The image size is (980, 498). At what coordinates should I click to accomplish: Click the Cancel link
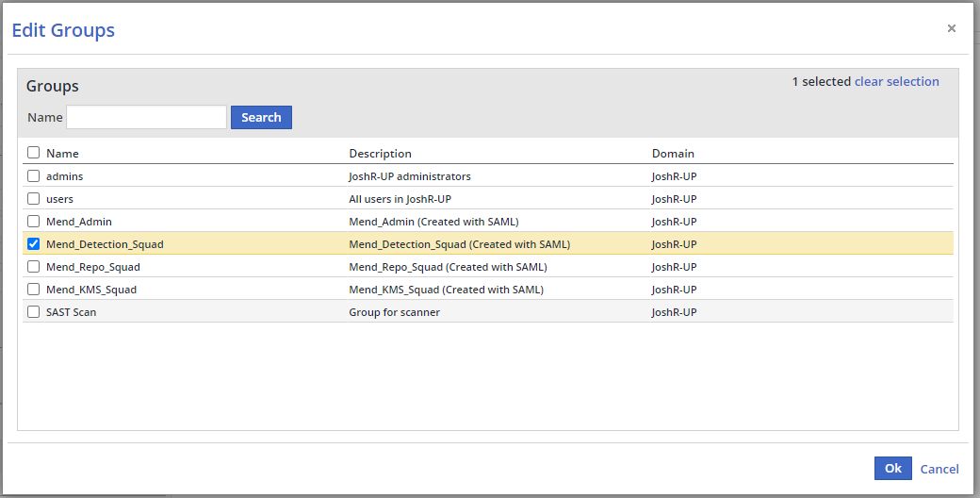(x=939, y=469)
